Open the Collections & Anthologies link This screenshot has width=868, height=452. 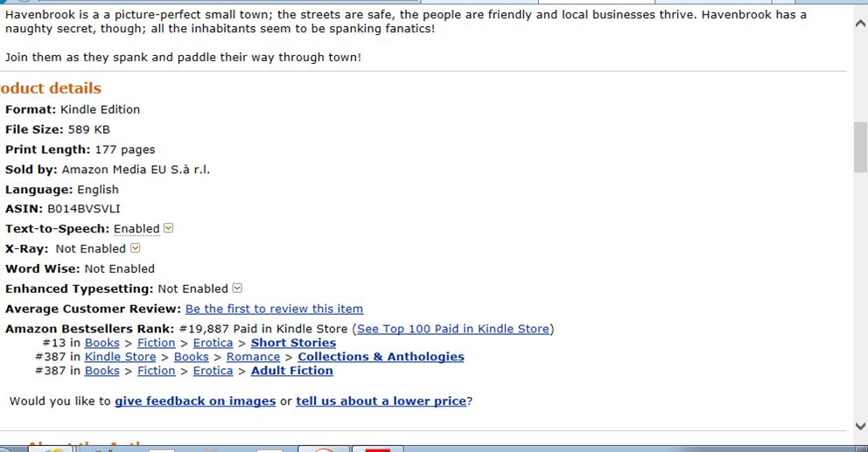coord(381,357)
